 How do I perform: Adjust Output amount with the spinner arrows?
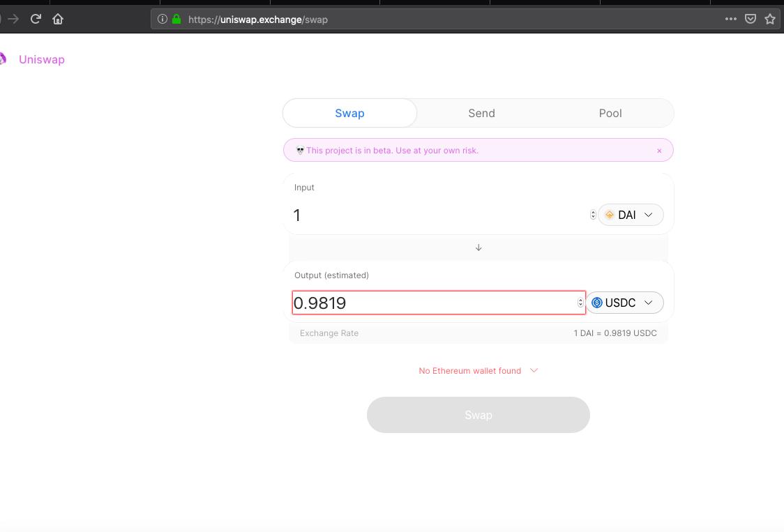(x=580, y=303)
